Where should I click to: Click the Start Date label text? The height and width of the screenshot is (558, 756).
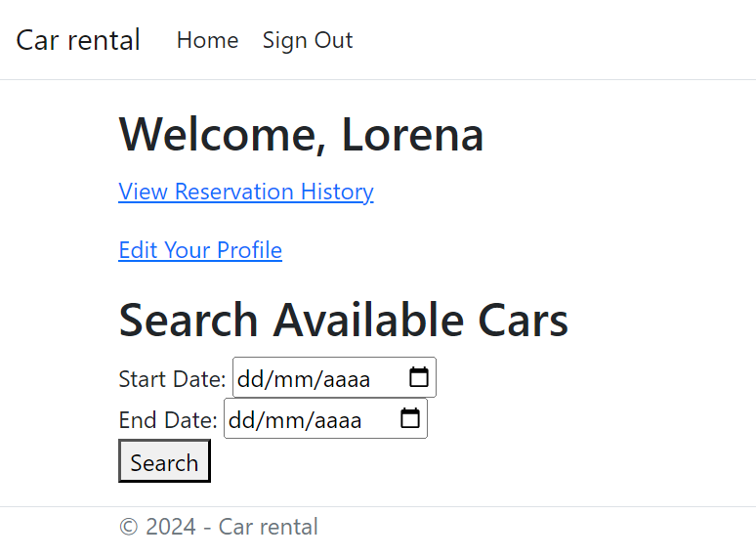[x=172, y=378]
